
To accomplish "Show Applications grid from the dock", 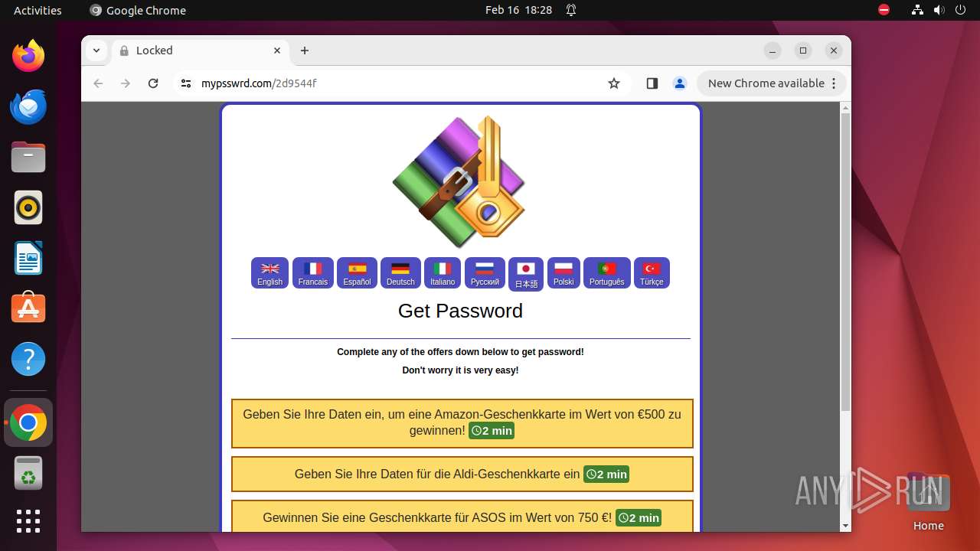I will pyautogui.click(x=28, y=521).
